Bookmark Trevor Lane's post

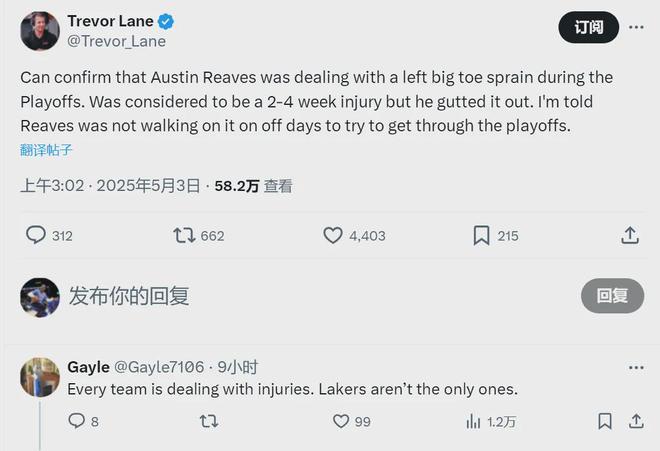481,235
